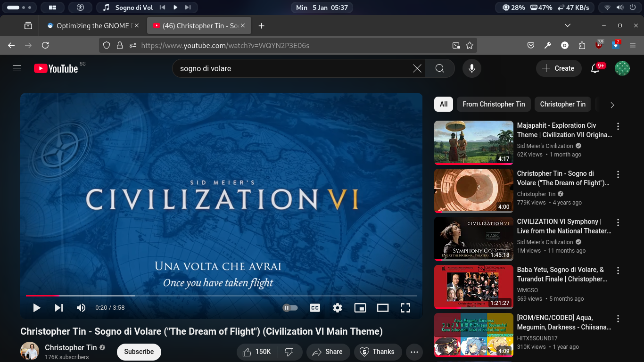The image size is (644, 362).
Task: Open Christopher Tin channel avatar
Action: coord(30,351)
